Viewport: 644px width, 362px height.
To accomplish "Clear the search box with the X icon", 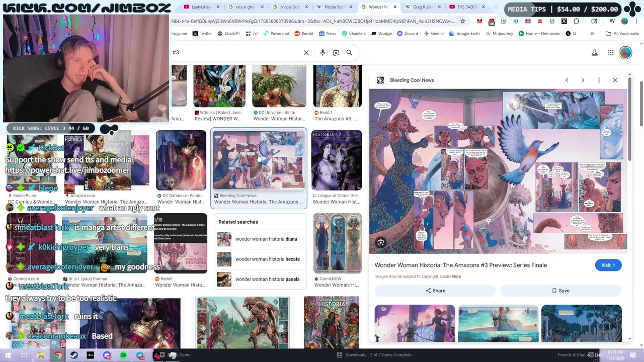I will 306,52.
